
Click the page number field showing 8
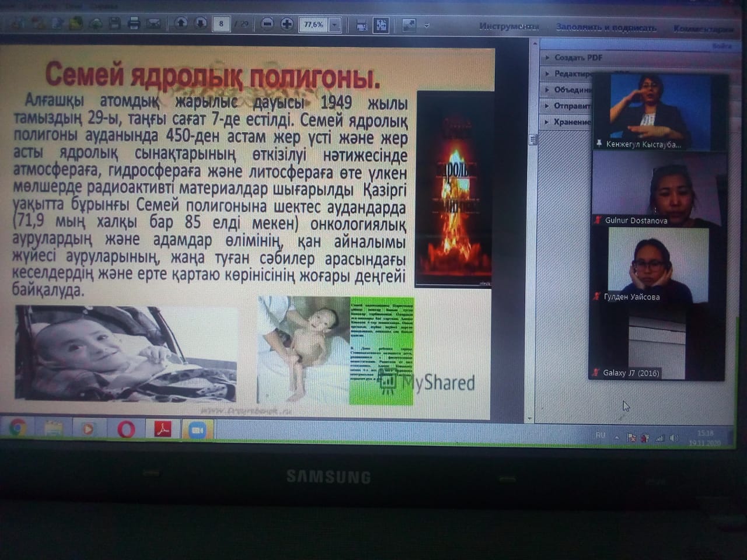tap(221, 24)
